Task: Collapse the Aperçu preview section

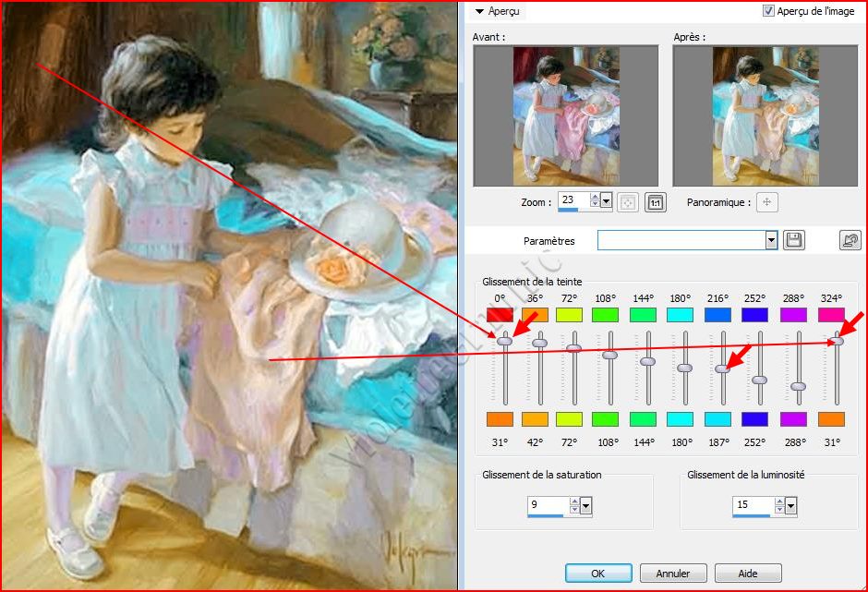Action: coord(479,11)
